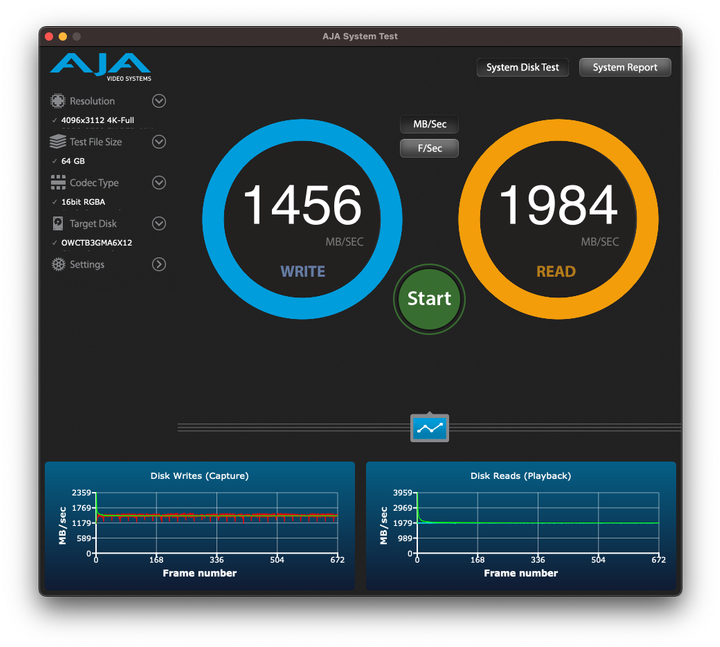Switch units to F/Sec

[429, 148]
